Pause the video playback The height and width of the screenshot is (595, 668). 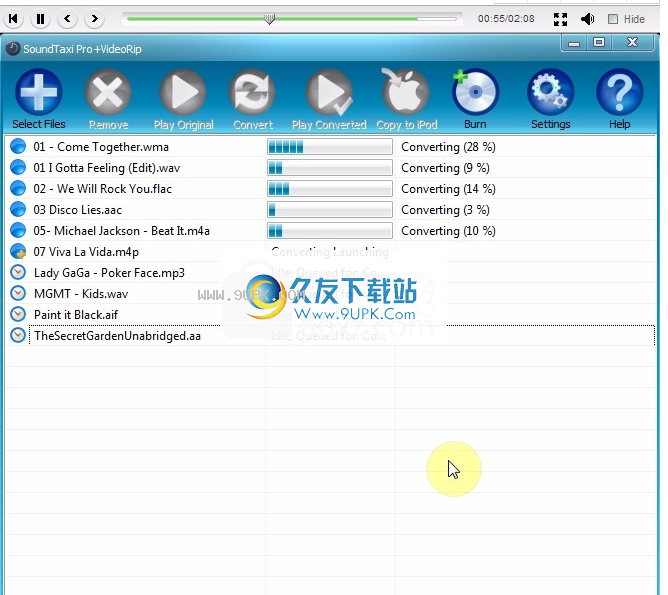click(40, 19)
